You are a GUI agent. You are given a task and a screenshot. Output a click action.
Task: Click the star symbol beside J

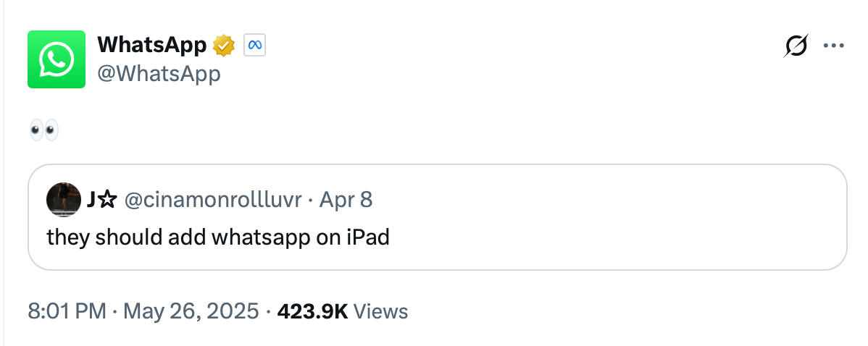pos(108,199)
